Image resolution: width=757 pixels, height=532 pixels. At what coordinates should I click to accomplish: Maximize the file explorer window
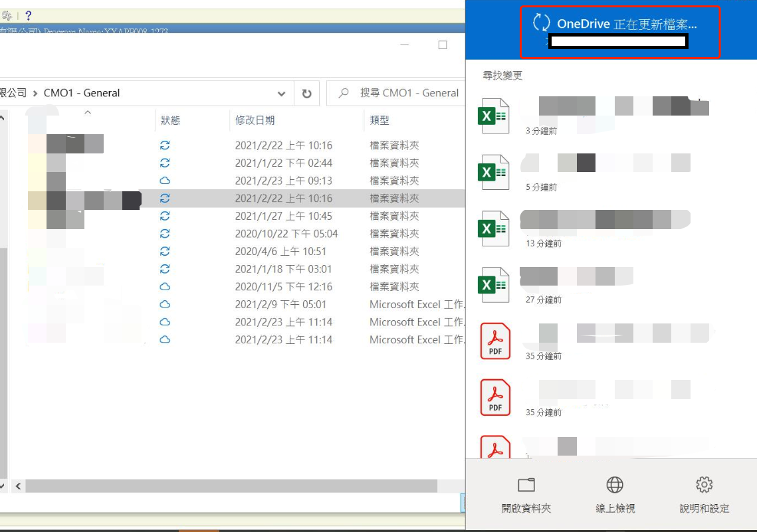[443, 45]
